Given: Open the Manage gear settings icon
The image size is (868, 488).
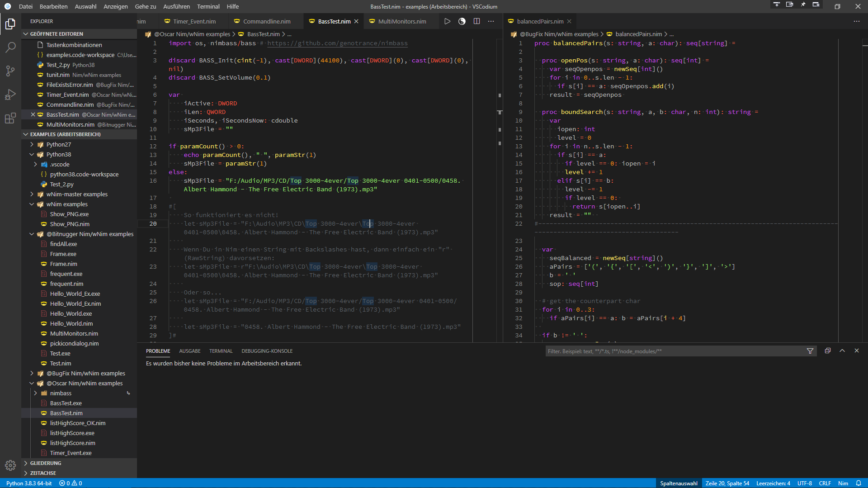Looking at the screenshot, I should (x=10, y=465).
